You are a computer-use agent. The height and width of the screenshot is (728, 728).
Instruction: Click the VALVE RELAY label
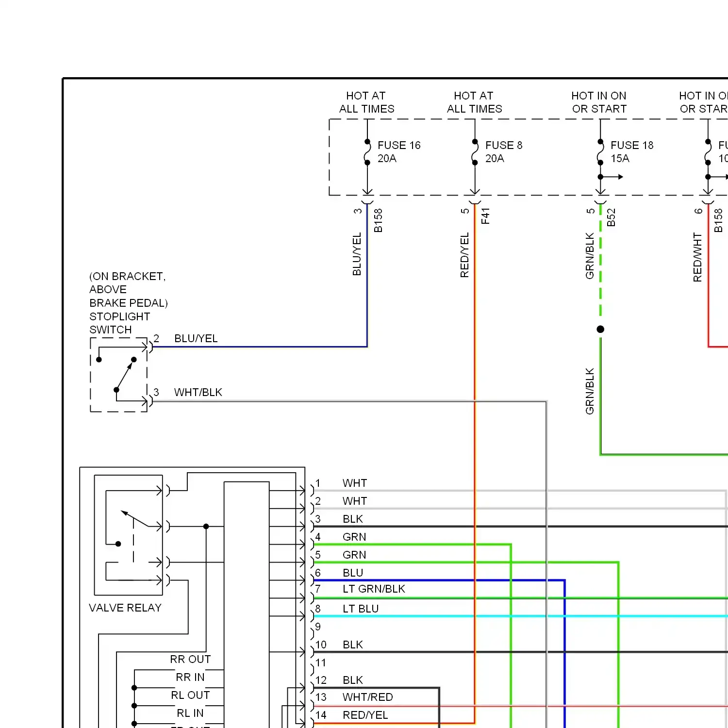coord(125,608)
